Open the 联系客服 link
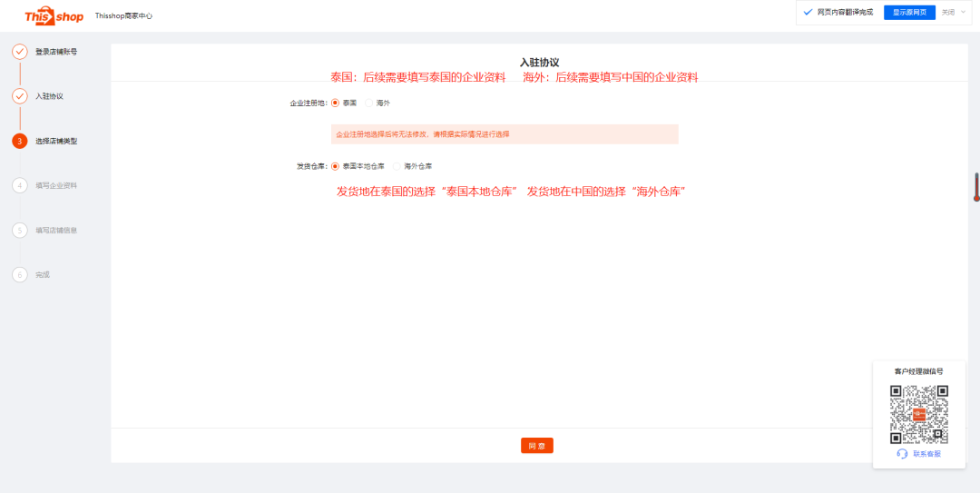Screen dimensions: 980x493 pos(926,454)
